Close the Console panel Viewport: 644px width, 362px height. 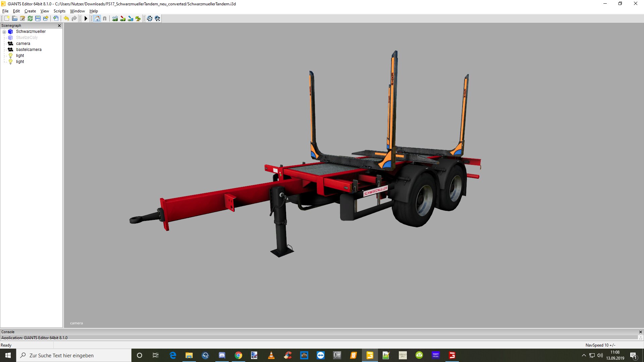pos(640,332)
